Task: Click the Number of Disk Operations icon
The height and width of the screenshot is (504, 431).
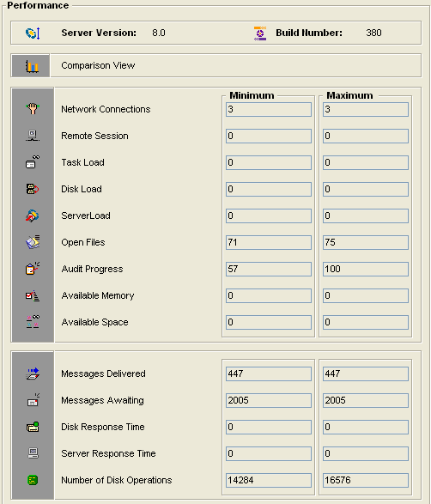Action: 33,480
